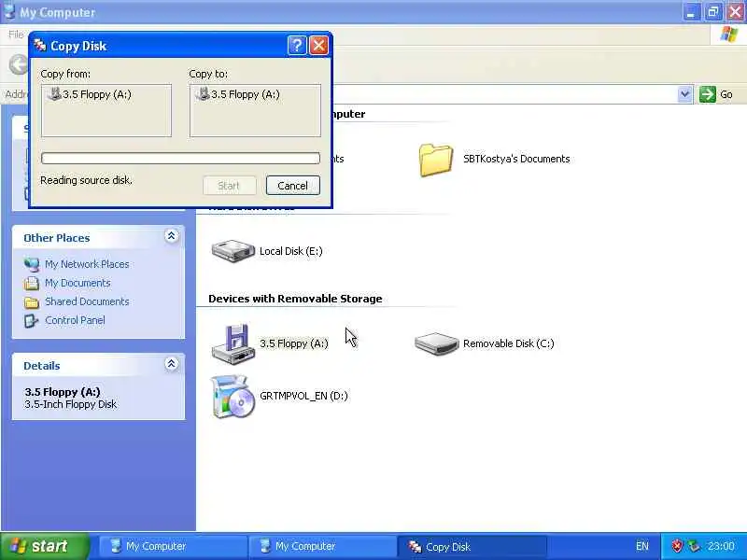Image resolution: width=747 pixels, height=560 pixels.
Task: Click the red security shield tray icon
Action: click(x=676, y=546)
